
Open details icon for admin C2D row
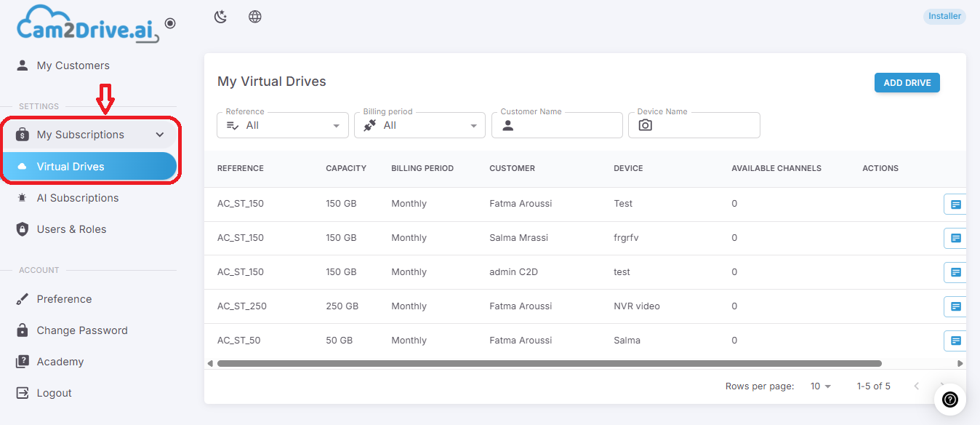click(955, 272)
